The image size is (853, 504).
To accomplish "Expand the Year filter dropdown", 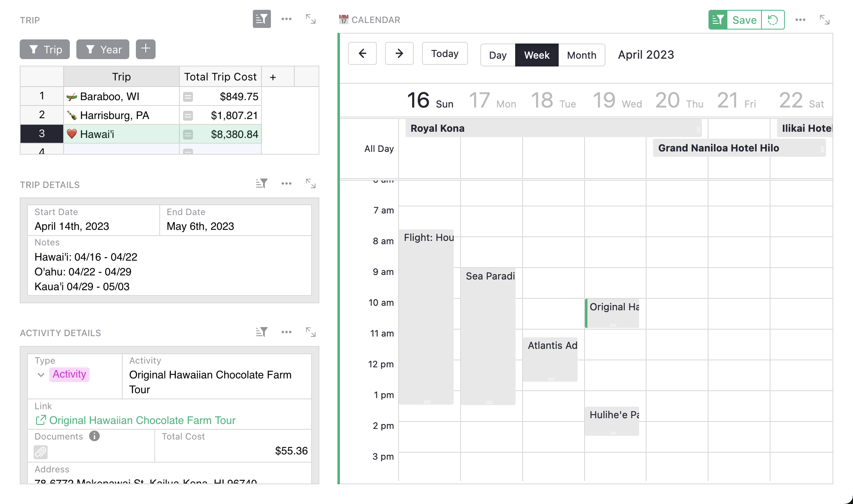I will (x=103, y=49).
